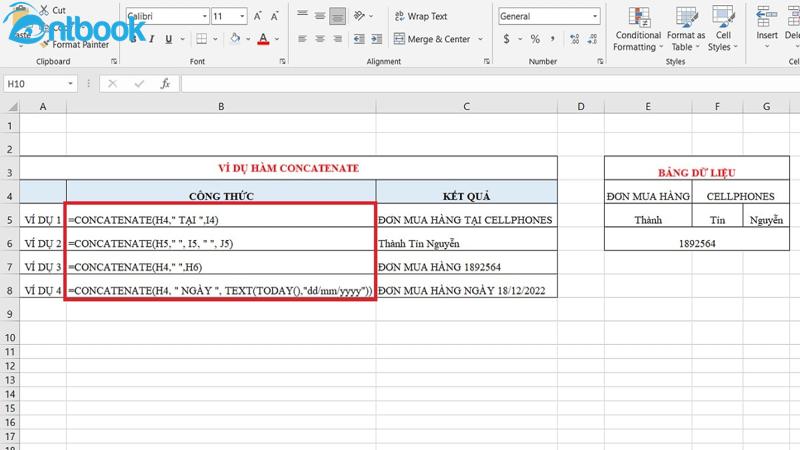The width and height of the screenshot is (800, 450).
Task: Activate the Format Painter tool
Action: [76, 44]
